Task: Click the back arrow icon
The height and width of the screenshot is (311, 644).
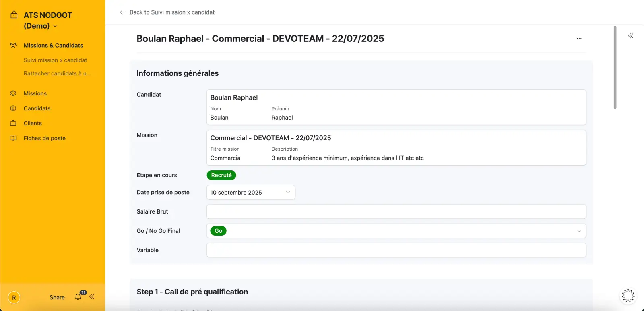Action: (x=122, y=12)
